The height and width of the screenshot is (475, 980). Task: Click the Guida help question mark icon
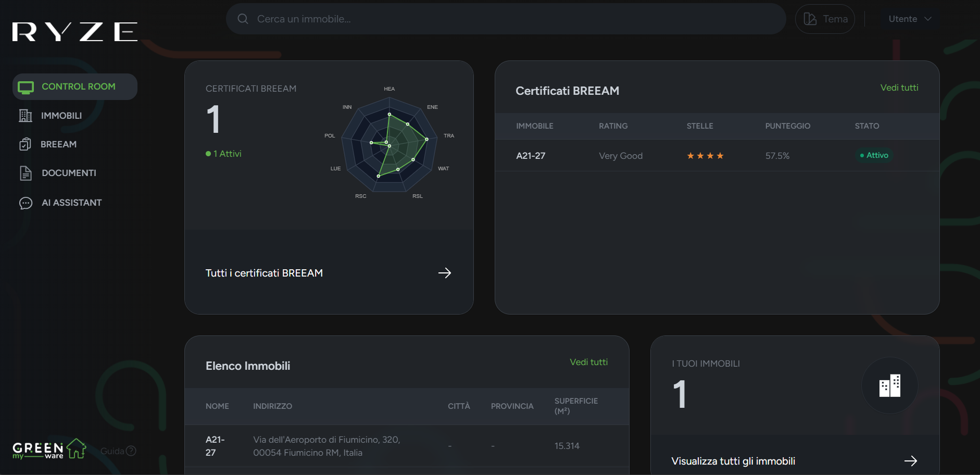tap(131, 451)
